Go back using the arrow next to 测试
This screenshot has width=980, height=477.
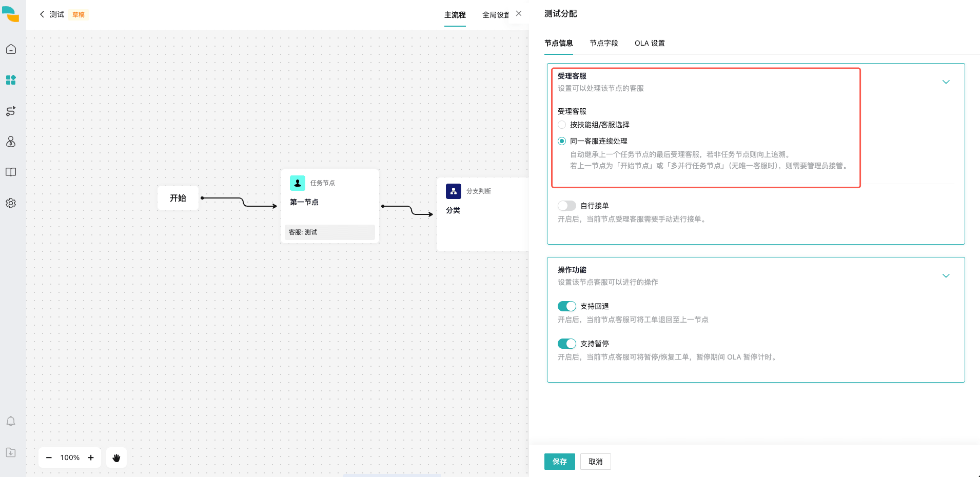point(42,14)
